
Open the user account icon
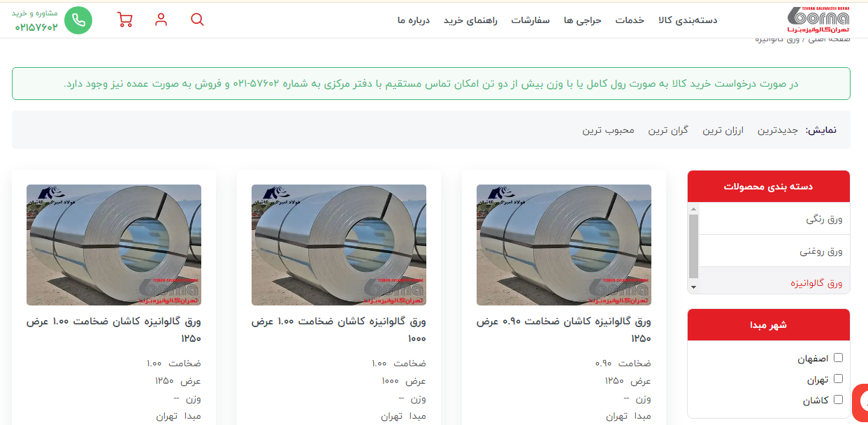tap(161, 20)
